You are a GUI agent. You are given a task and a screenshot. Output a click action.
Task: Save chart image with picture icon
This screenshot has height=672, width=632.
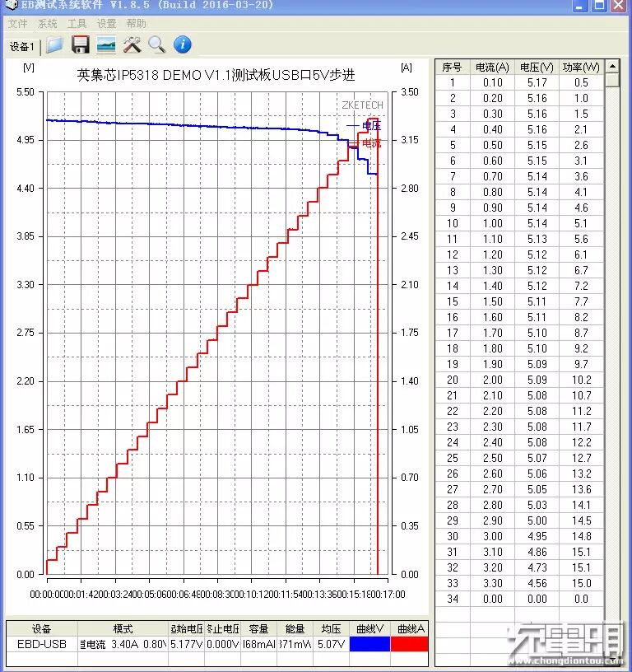(x=106, y=44)
